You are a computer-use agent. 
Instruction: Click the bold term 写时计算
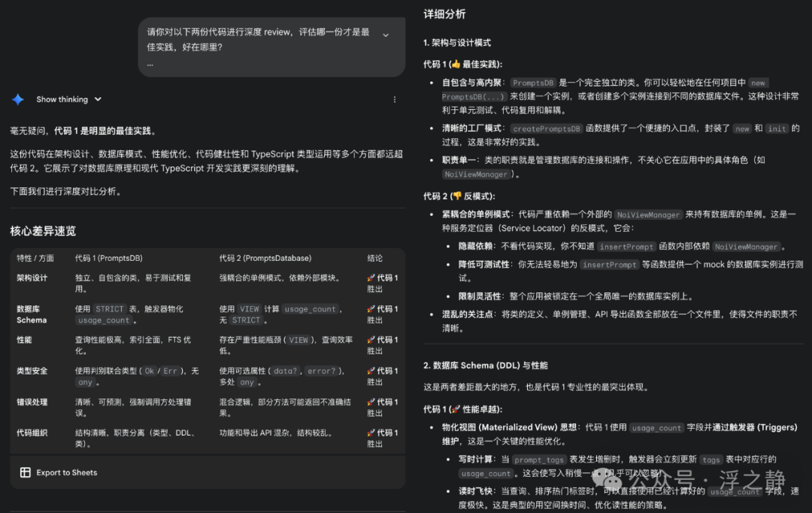(x=475, y=459)
